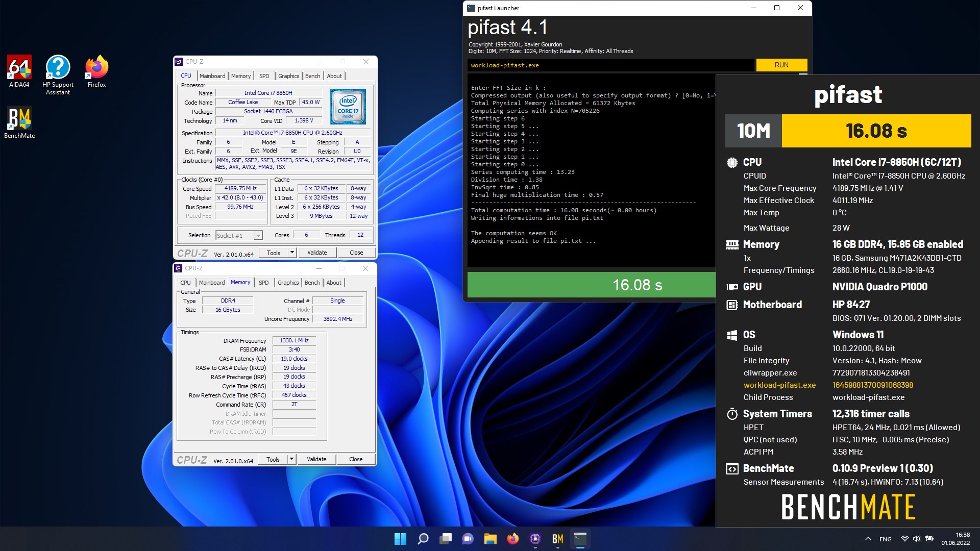Open Graphics tab in upper CPU-Z window
980x551 pixels.
(x=288, y=76)
